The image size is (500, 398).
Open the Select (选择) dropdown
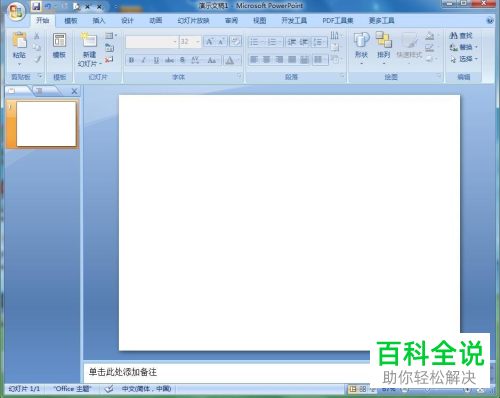click(464, 59)
